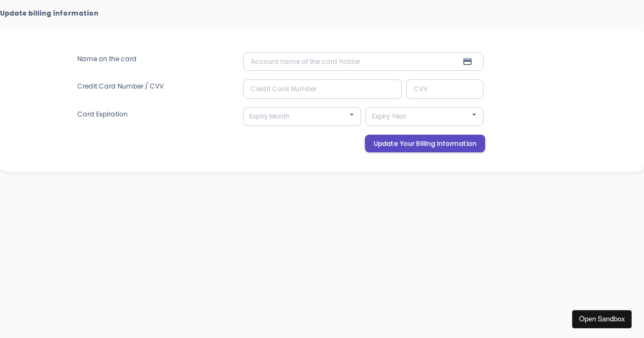This screenshot has height=338, width=644.
Task: Click inside the Credit Card Number field
Action: click(322, 89)
